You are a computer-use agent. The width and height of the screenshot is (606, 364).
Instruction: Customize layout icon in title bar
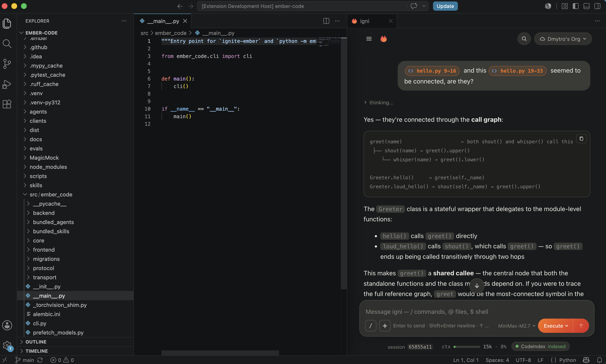pos(565,6)
